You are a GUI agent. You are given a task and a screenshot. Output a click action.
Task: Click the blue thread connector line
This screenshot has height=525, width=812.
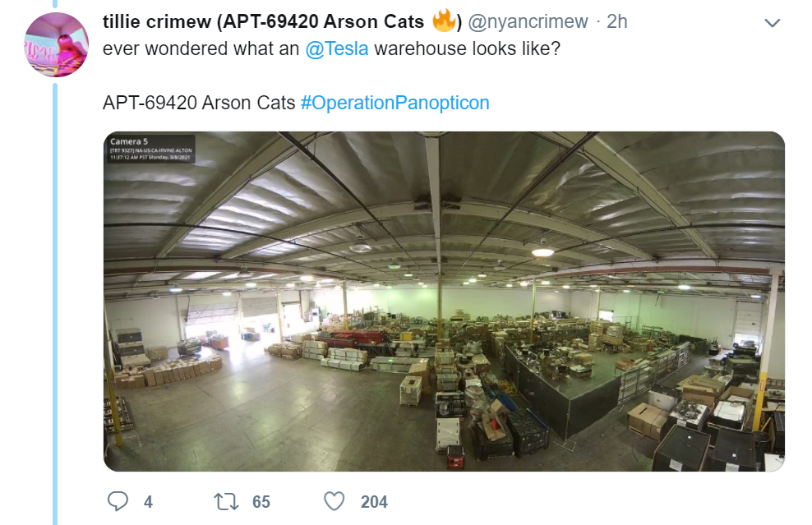pyautogui.click(x=55, y=303)
